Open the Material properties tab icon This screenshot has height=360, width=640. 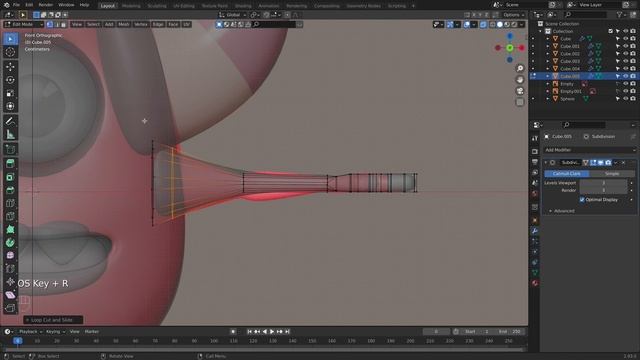point(535,283)
